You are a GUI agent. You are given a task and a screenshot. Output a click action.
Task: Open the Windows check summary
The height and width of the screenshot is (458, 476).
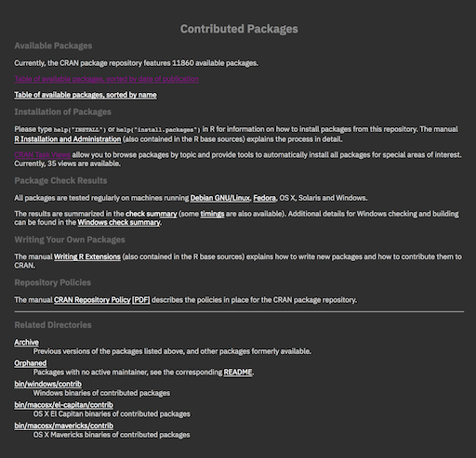(119, 223)
